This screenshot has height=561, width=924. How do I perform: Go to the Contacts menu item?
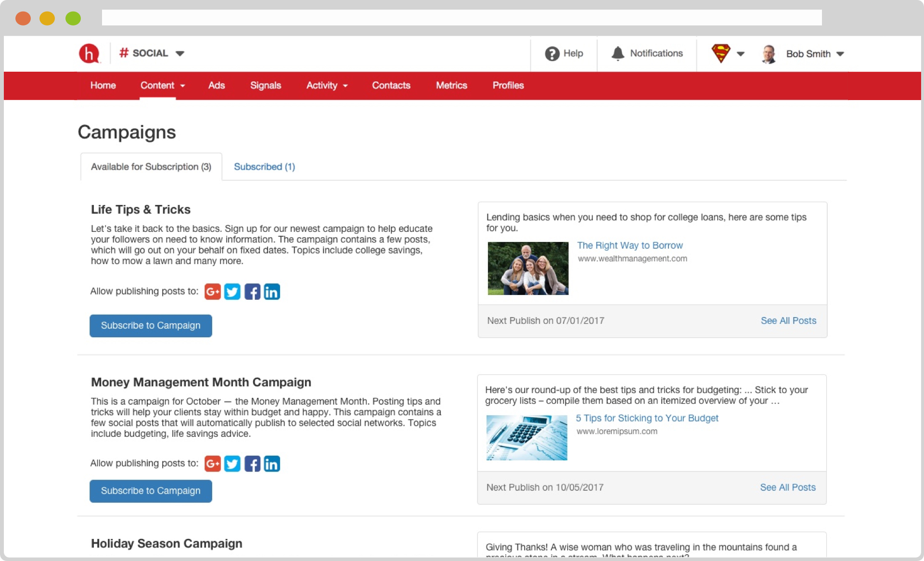coord(391,85)
